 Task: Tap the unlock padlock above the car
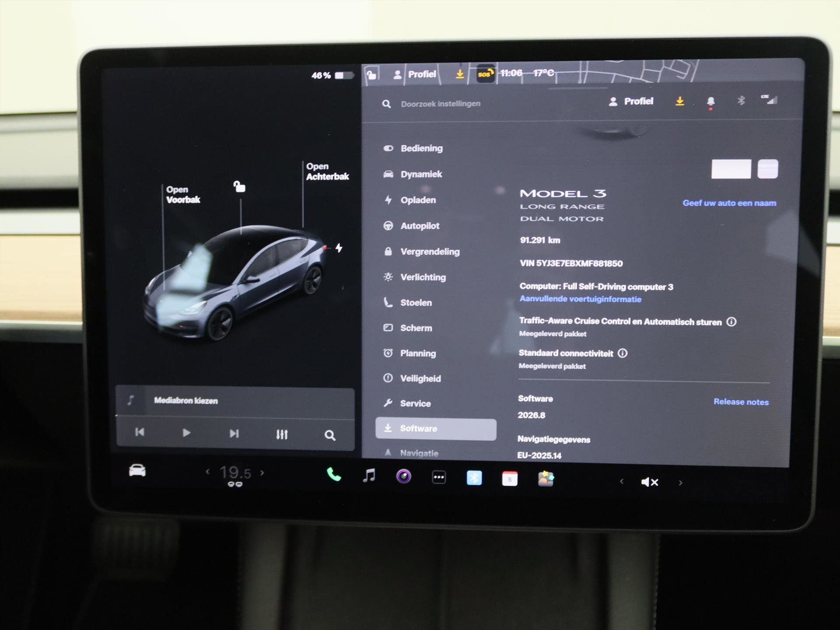pyautogui.click(x=239, y=187)
